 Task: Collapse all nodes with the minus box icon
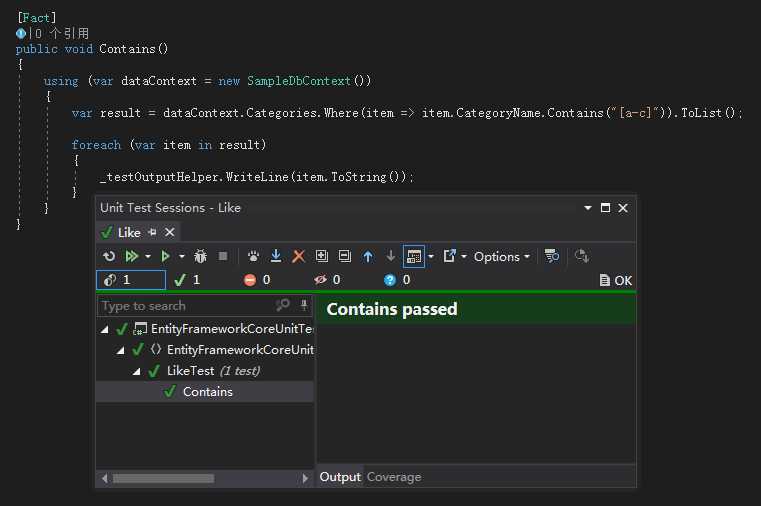click(344, 256)
